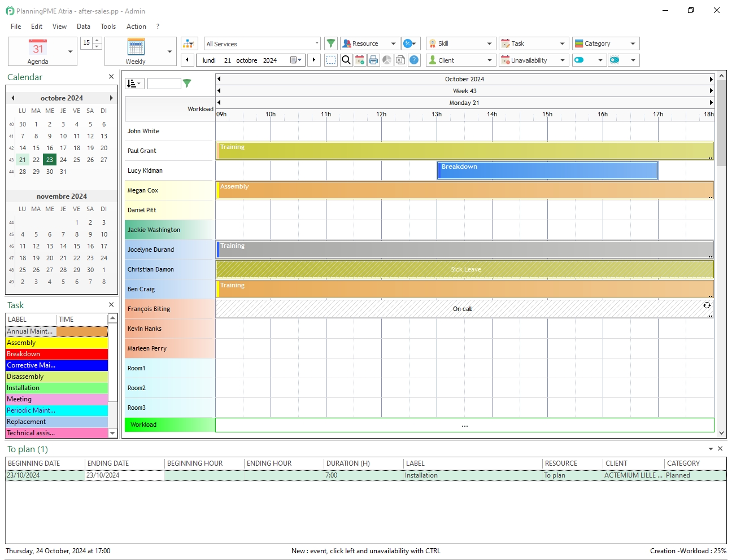The height and width of the screenshot is (560, 732).
Task: Click right arrow beside Week 43 header
Action: 711,91
